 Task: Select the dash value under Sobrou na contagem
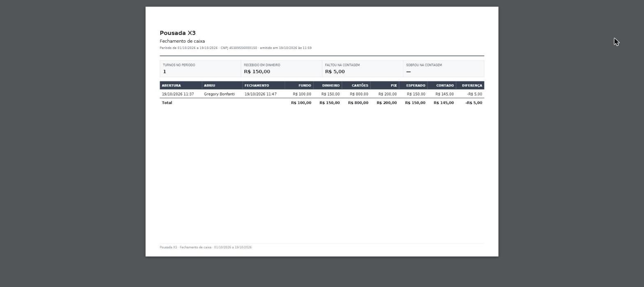tap(408, 72)
